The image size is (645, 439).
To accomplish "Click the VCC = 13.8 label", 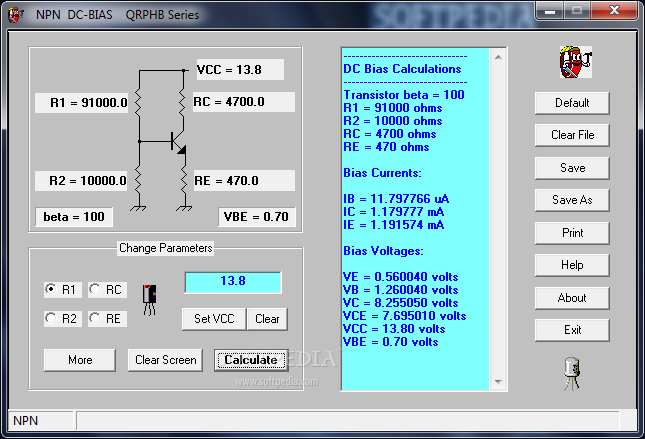I will click(x=240, y=70).
